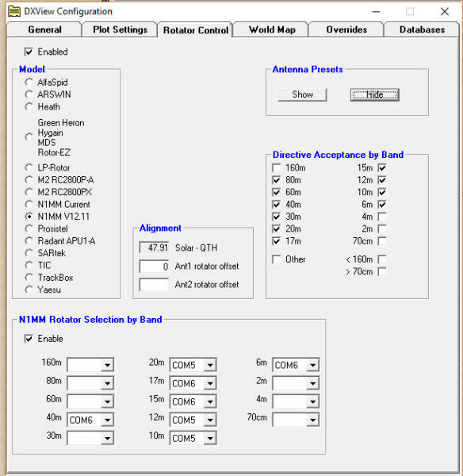Enable the above-70cm checkbox
Image resolution: width=463 pixels, height=476 pixels.
tap(382, 271)
